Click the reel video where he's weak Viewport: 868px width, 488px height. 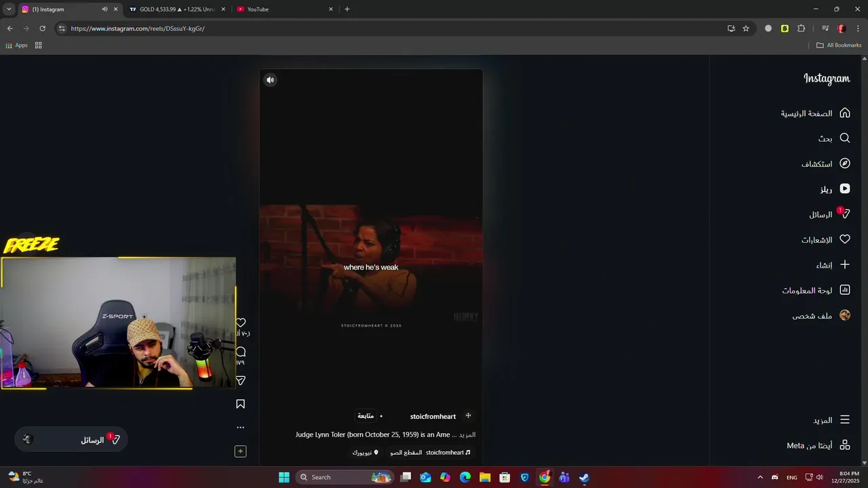click(x=371, y=267)
